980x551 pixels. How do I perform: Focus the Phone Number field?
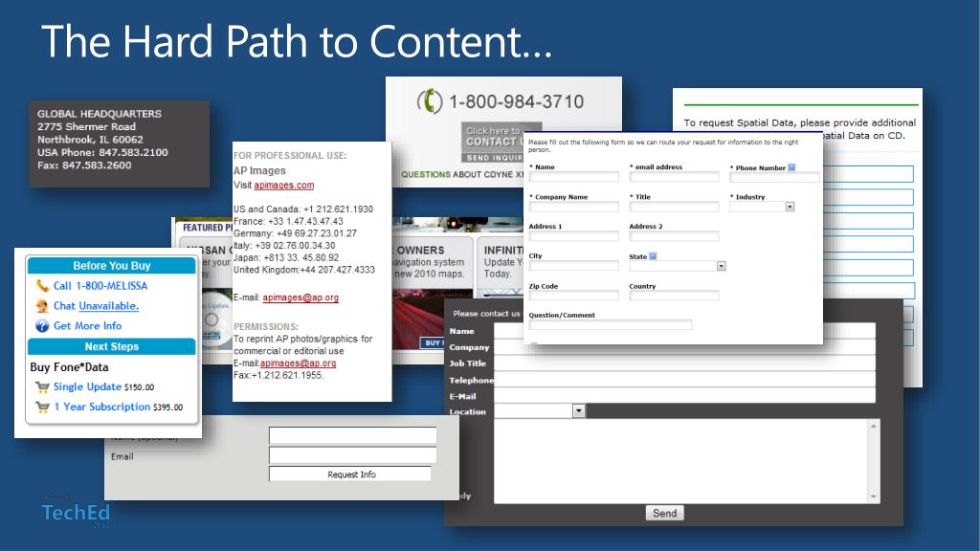coord(774,177)
